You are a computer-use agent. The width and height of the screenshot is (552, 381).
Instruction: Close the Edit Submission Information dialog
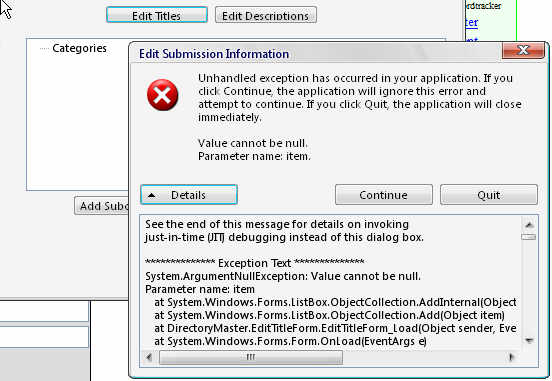523,50
